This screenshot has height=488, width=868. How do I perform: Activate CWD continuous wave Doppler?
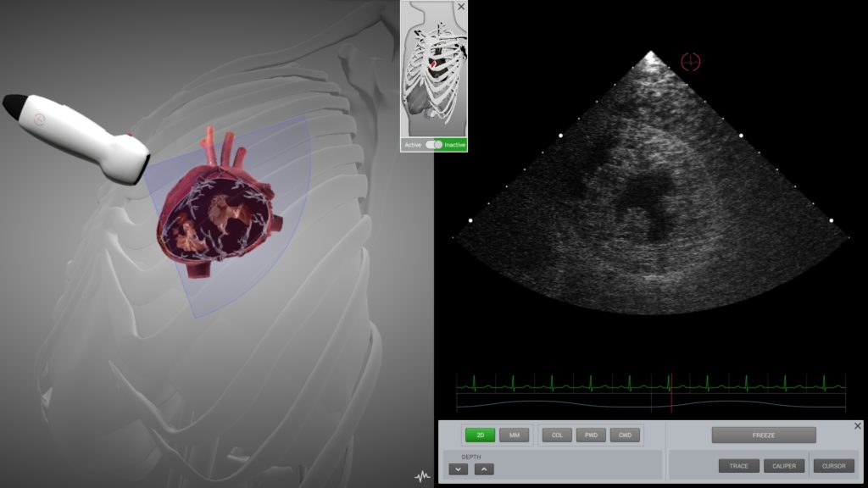[x=625, y=435]
